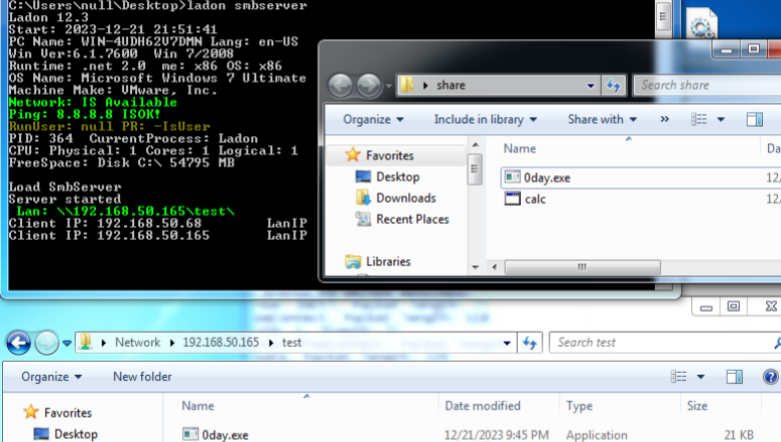Viewport: 781px width, 442px height.
Task: Open view options arrow in share window
Action: pos(721,119)
